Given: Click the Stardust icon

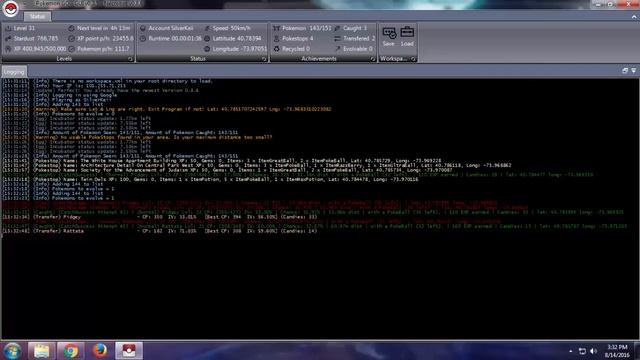Looking at the screenshot, I should coord(8,38).
